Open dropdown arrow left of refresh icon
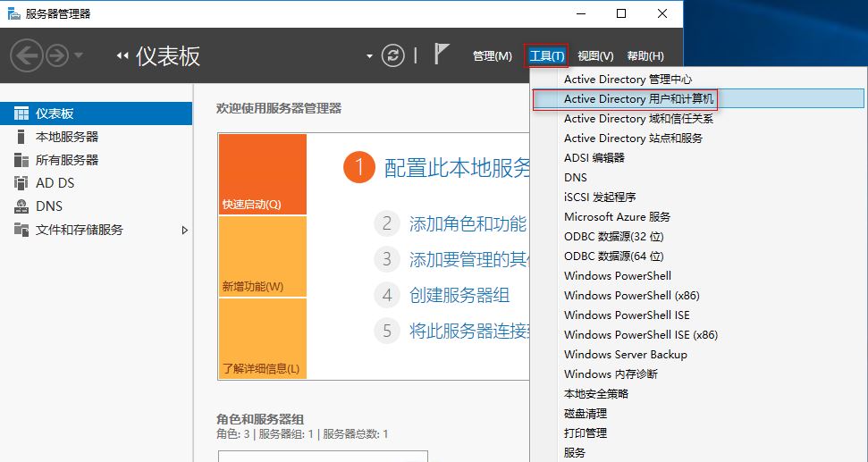This screenshot has width=868, height=462. coord(369,55)
